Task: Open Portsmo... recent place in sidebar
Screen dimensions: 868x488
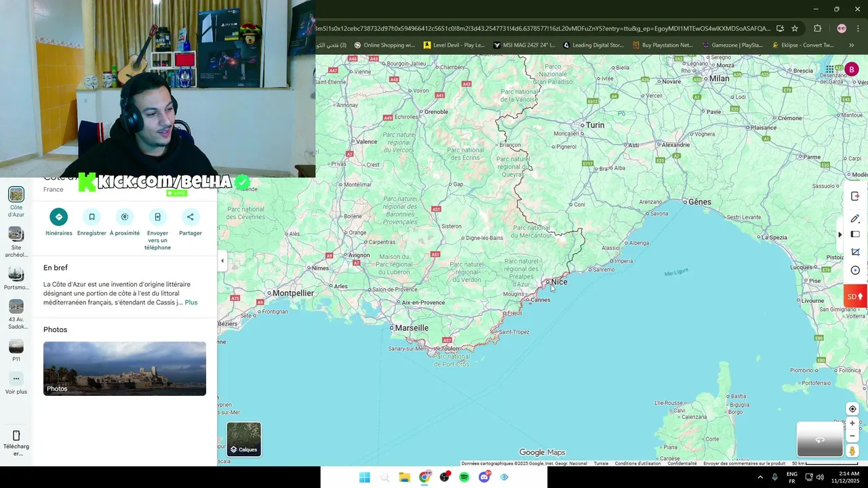Action: 16,279
